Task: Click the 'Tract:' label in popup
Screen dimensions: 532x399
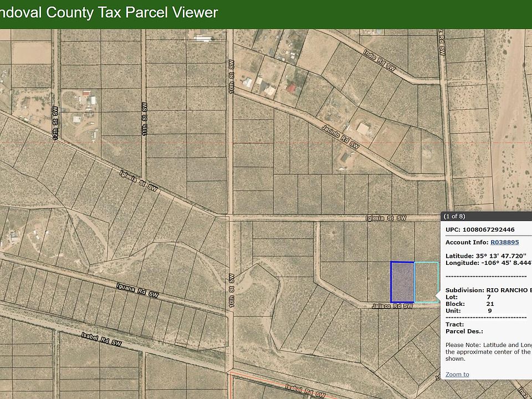Action: click(x=454, y=324)
